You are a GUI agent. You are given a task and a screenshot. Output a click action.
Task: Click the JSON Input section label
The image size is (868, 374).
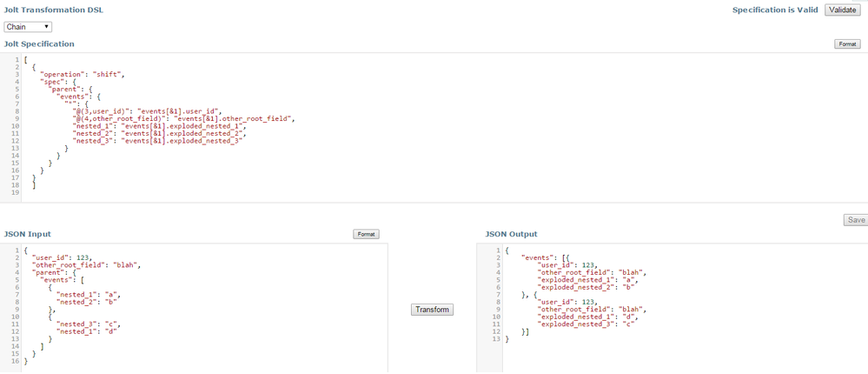tap(28, 234)
